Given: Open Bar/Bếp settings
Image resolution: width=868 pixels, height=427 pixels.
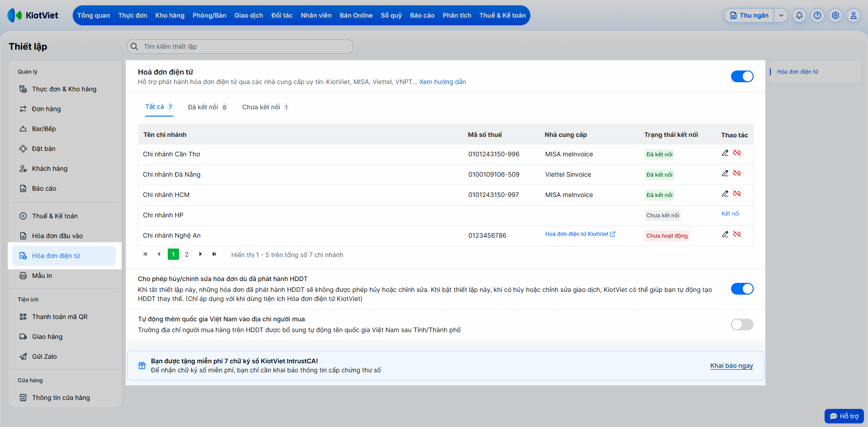Looking at the screenshot, I should click(x=64, y=129).
